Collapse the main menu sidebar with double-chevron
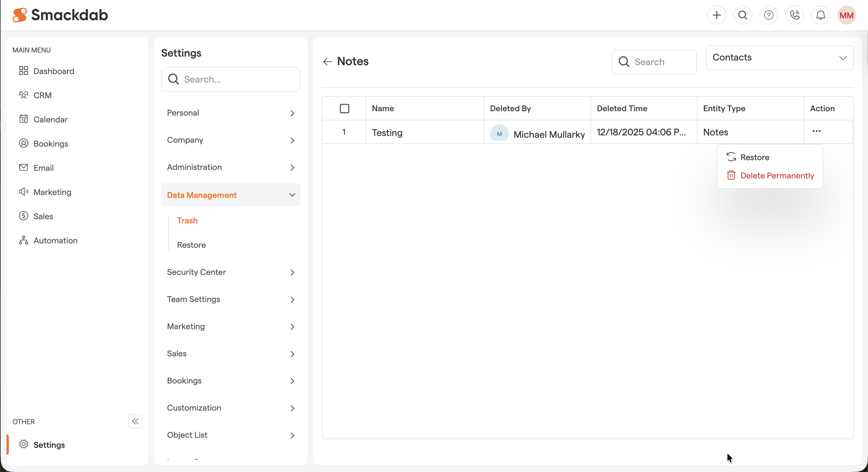The height and width of the screenshot is (472, 868). point(135,421)
